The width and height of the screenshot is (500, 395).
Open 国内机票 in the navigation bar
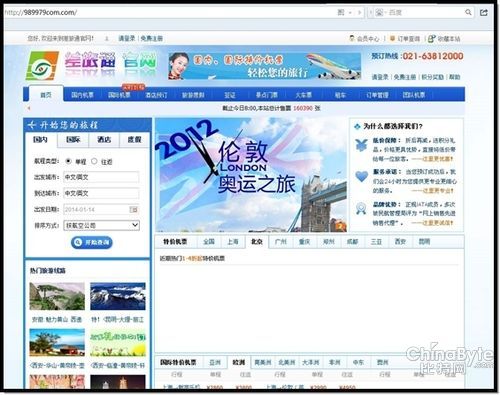click(82, 95)
